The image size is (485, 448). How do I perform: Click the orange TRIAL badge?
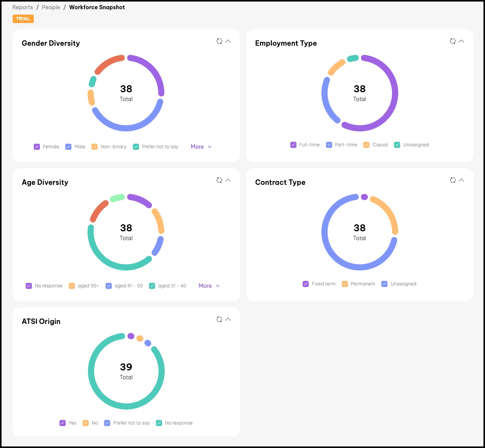pos(23,19)
